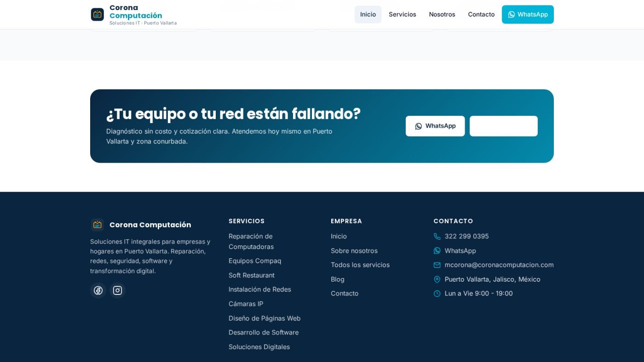Open Soluciones Digitales footer link
The width and height of the screenshot is (644, 362).
click(259, 347)
